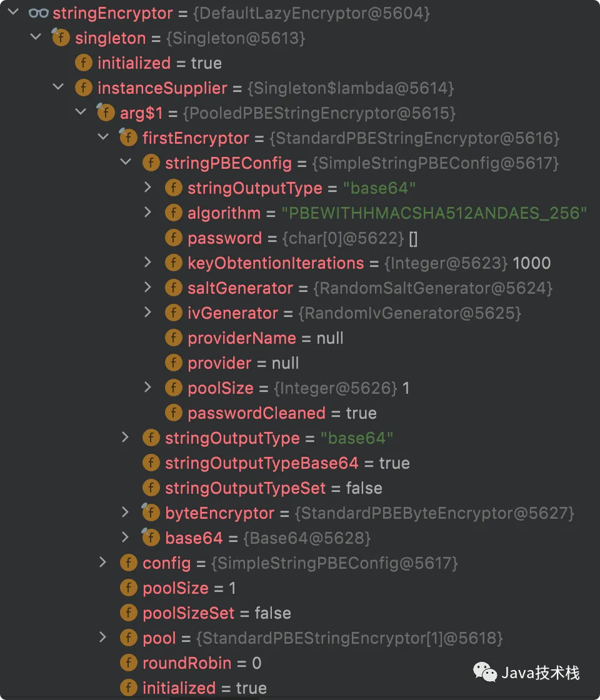Click the field icon next to roundRobin
Screen dimensions: 600x700
[128, 662]
